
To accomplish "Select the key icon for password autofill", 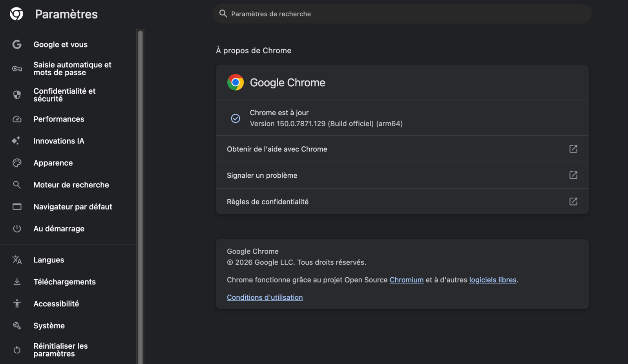I will click(17, 69).
